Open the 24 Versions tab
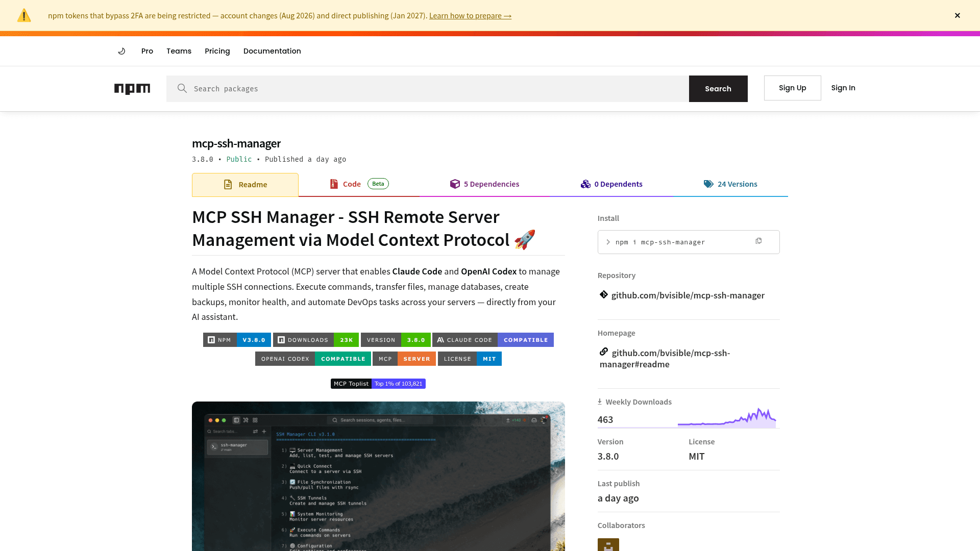 pos(730,184)
